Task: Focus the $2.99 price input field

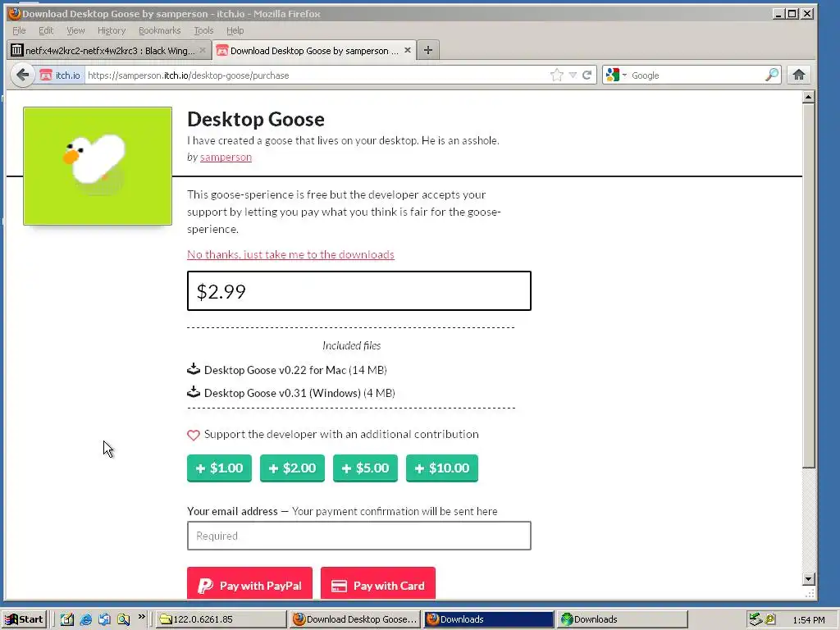Action: pos(359,291)
